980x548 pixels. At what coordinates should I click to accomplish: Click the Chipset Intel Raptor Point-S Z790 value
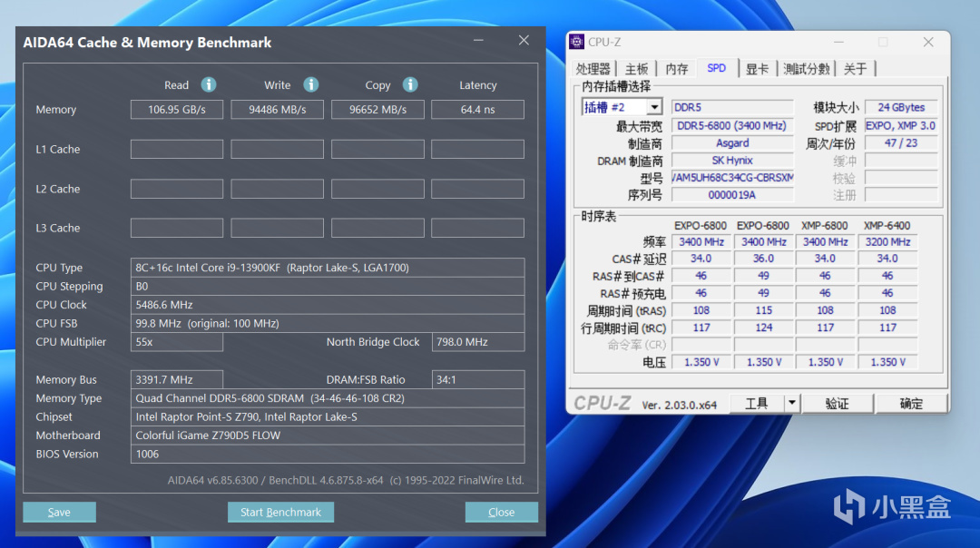(328, 416)
